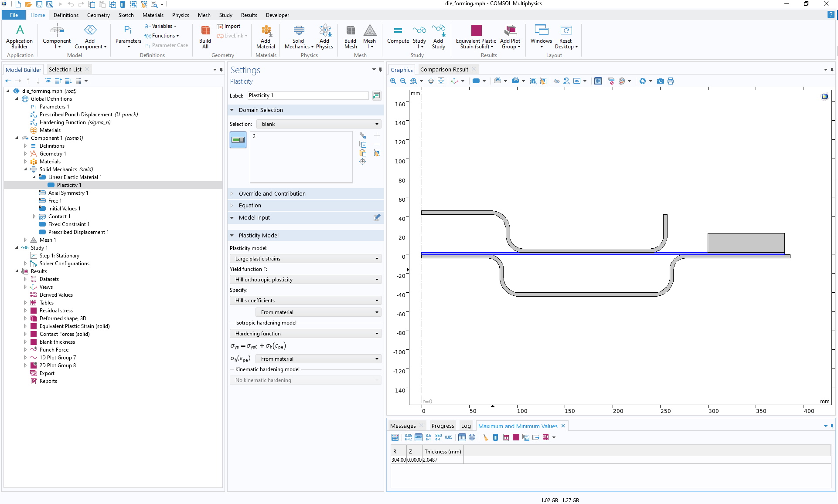
Task: Click the Equivalent Plastic Strain (solid) ribbon icon
Action: pyautogui.click(x=475, y=37)
